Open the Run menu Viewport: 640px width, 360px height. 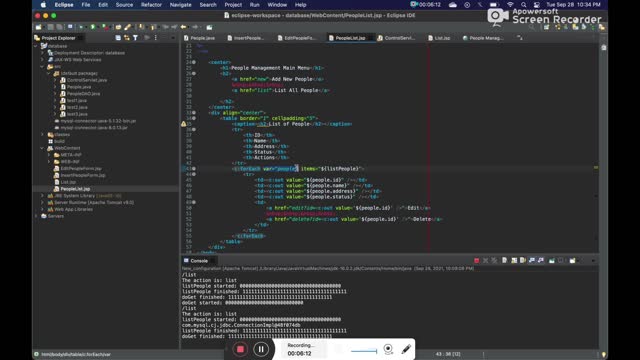coord(254,5)
